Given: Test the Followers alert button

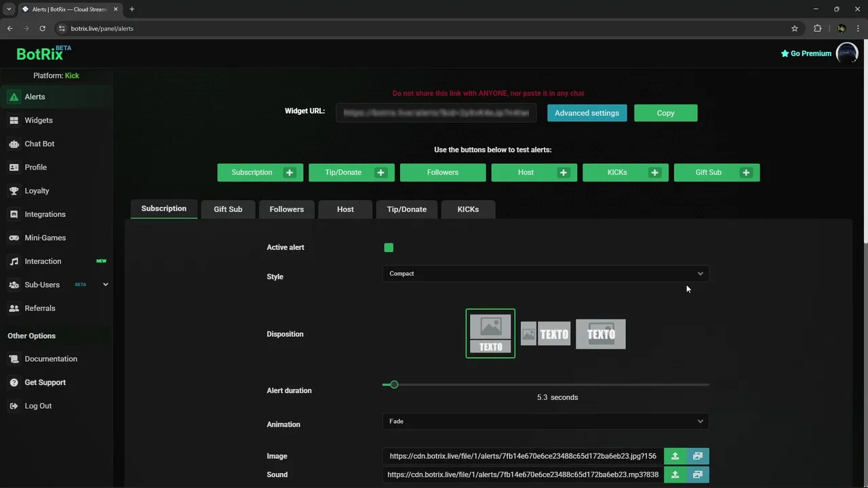Looking at the screenshot, I should click(x=443, y=173).
